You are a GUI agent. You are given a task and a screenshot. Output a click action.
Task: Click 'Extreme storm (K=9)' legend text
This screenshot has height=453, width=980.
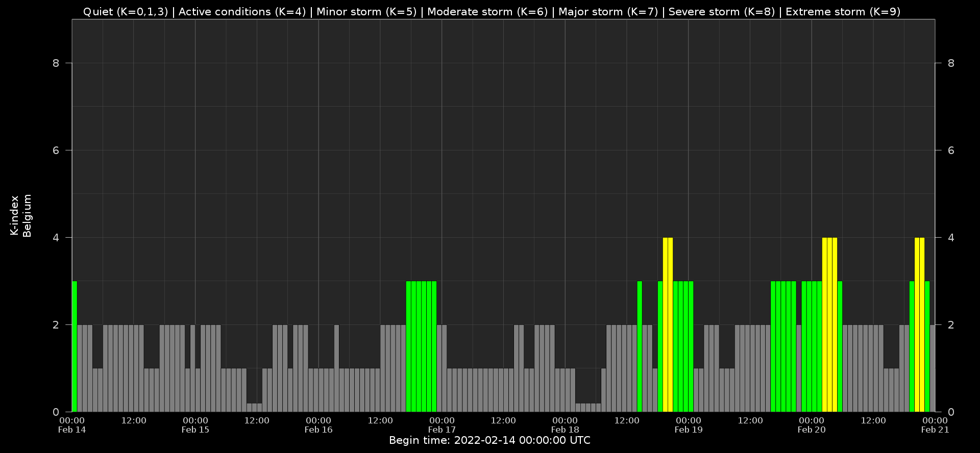[843, 12]
